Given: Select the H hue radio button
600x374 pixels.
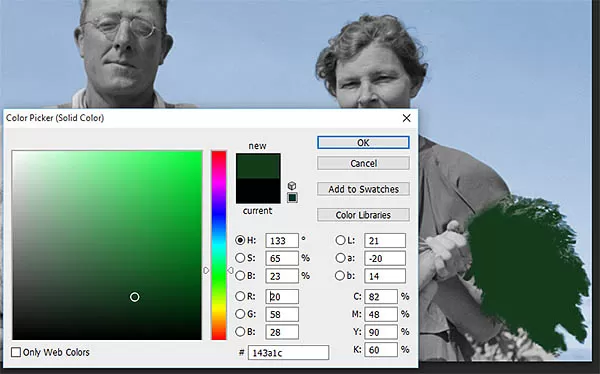Looking at the screenshot, I should coord(240,240).
